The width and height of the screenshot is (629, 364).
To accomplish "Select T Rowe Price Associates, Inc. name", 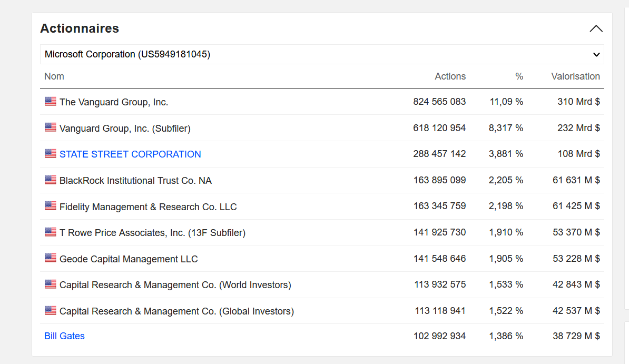I will [x=152, y=233].
